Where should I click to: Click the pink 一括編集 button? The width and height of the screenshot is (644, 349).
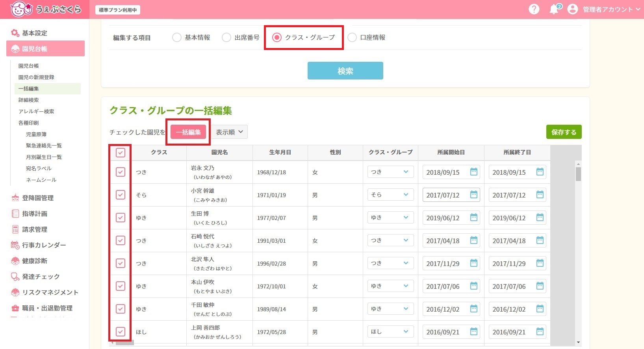188,132
